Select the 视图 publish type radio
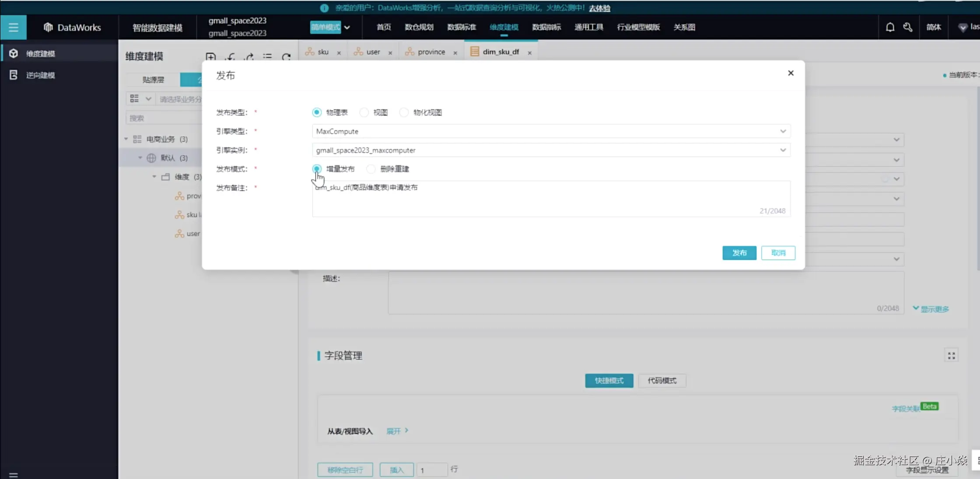The width and height of the screenshot is (980, 479). click(364, 113)
